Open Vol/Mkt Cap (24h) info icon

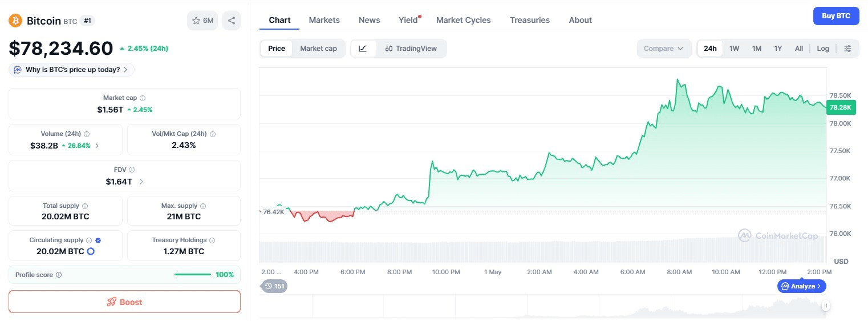[213, 134]
